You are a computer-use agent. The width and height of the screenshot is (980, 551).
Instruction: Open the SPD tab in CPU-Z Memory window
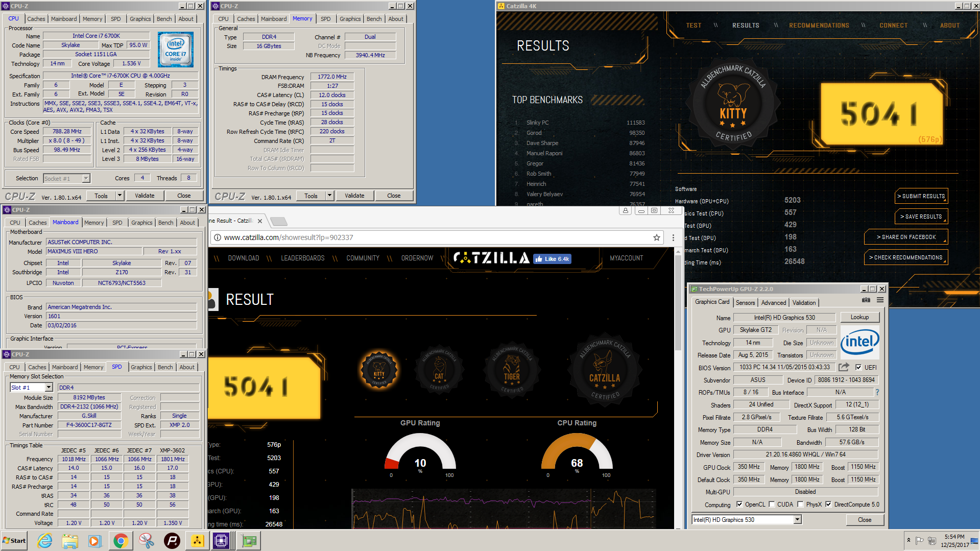click(326, 19)
